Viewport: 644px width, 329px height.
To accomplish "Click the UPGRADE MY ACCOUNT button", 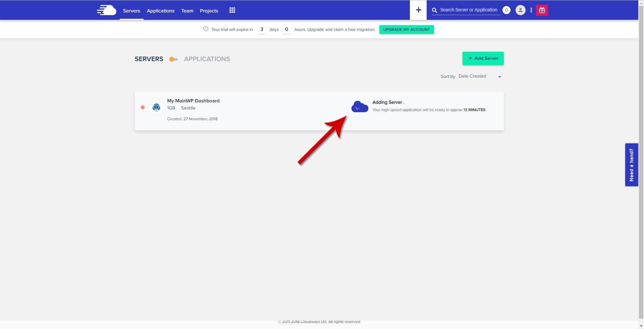I will click(x=406, y=30).
